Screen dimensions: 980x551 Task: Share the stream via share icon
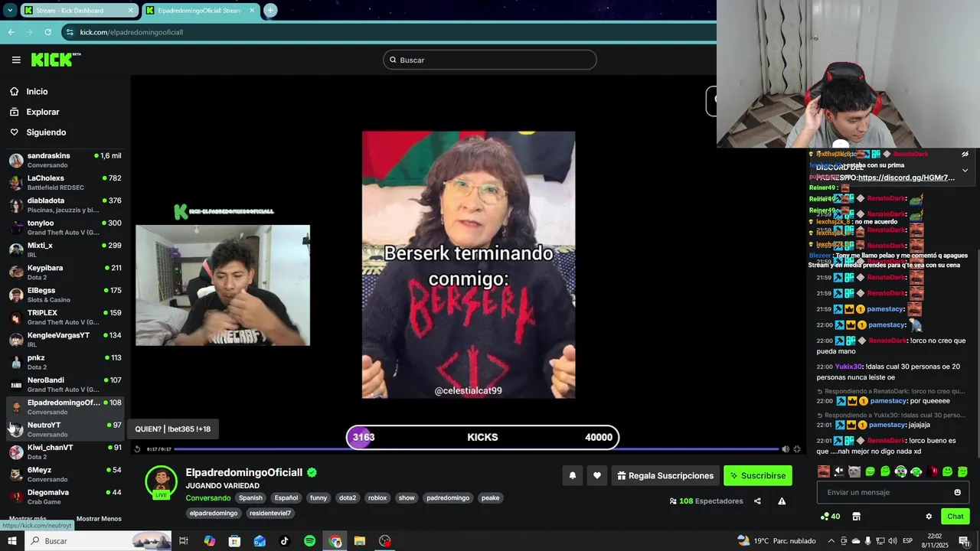[757, 501]
